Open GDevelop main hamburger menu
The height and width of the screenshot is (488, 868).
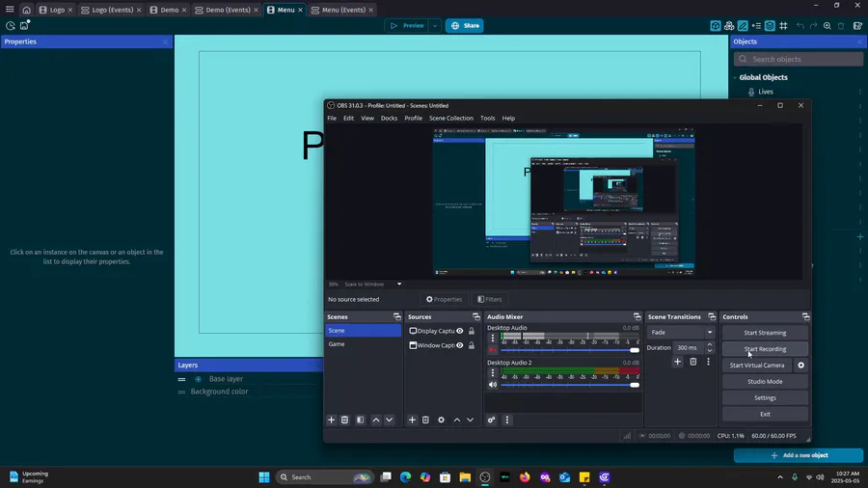[x=10, y=10]
